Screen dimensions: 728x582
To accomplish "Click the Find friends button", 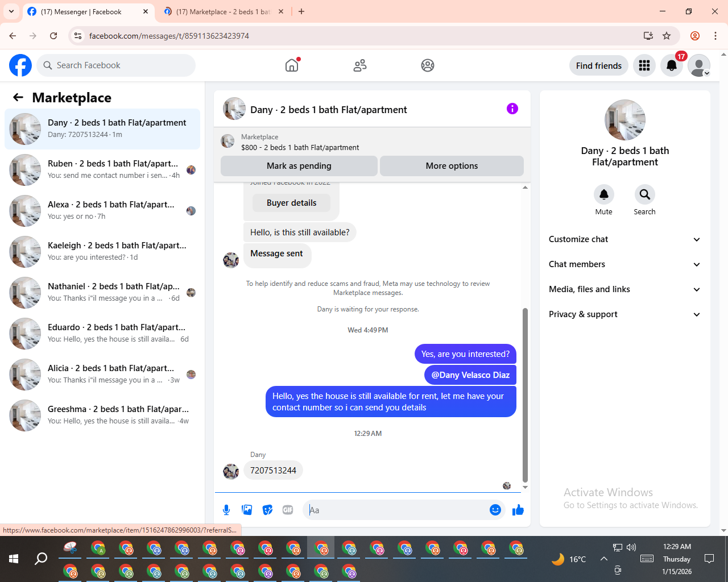I will [599, 65].
